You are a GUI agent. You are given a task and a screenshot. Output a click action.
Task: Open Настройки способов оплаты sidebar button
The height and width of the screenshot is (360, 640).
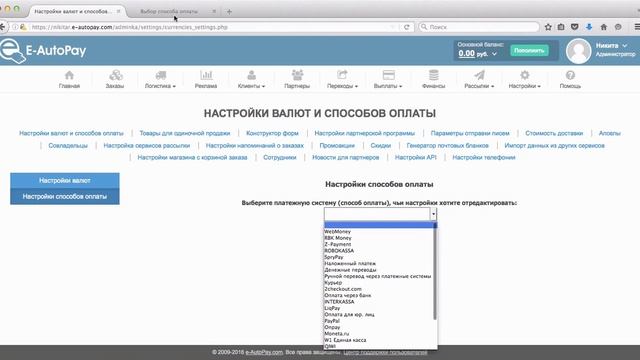pos(65,196)
